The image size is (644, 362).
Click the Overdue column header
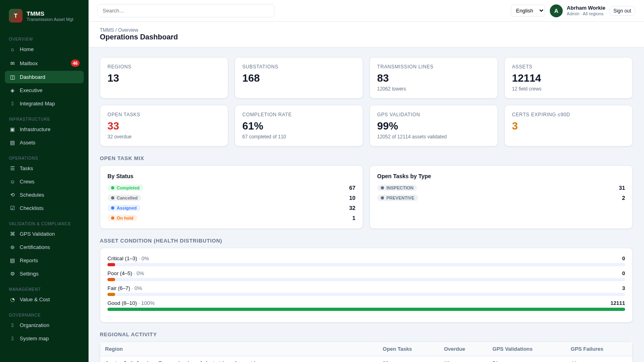(x=454, y=349)
